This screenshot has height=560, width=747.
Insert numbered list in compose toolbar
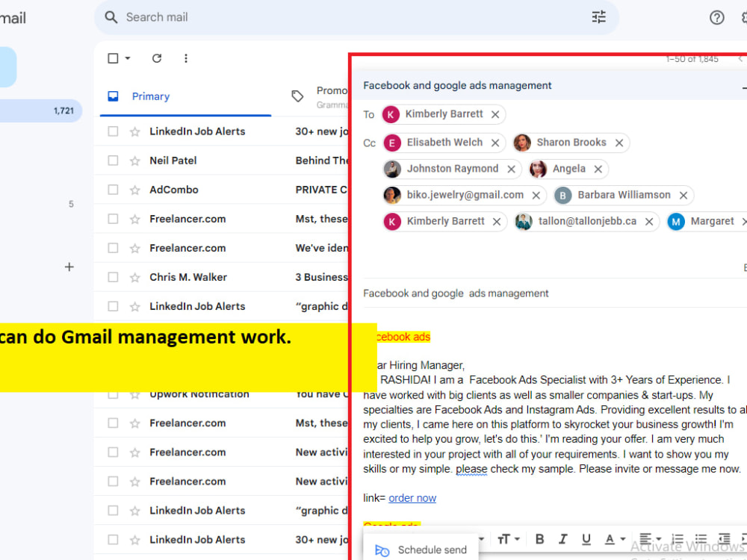pyautogui.click(x=678, y=539)
